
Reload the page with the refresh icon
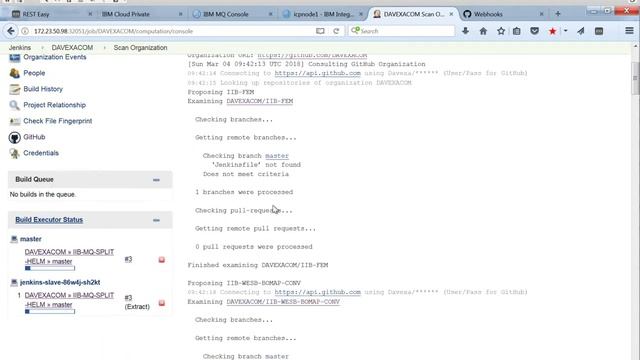coord(336,31)
